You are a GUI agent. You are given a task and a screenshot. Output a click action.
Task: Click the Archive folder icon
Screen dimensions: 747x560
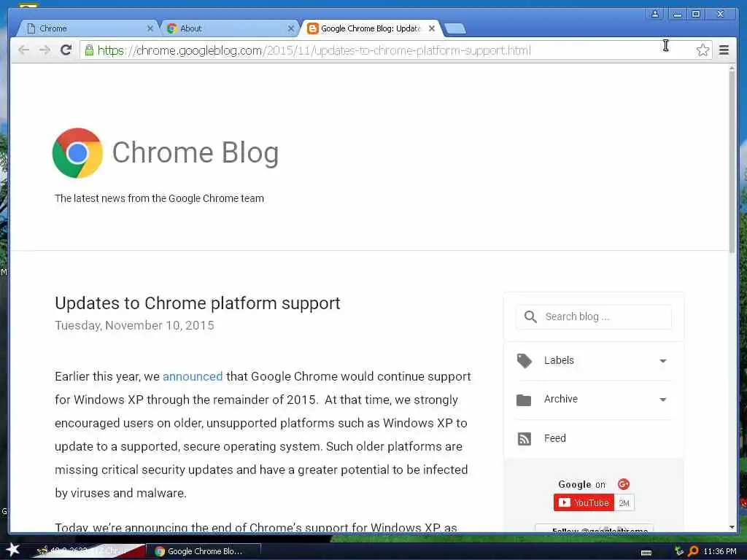[524, 400]
